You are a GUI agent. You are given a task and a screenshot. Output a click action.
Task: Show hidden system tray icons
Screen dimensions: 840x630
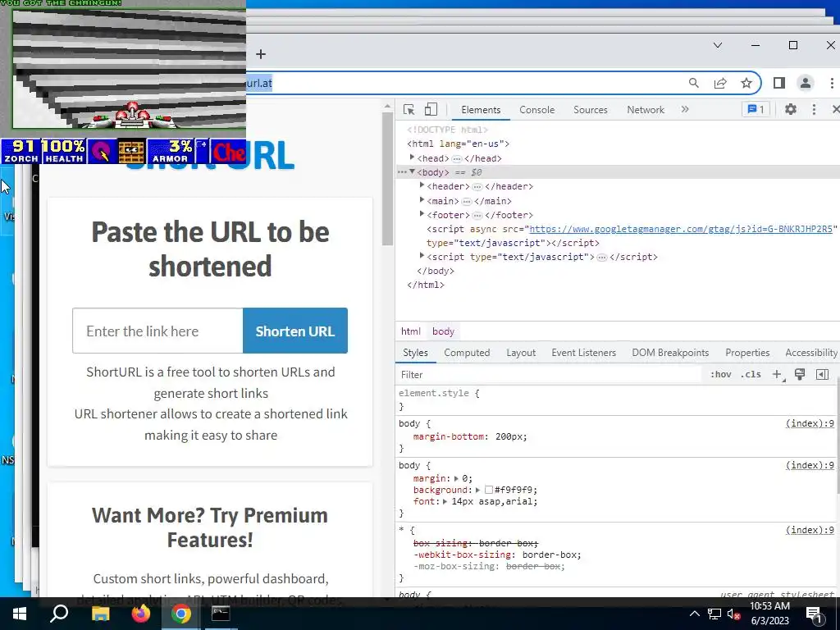[x=694, y=614]
